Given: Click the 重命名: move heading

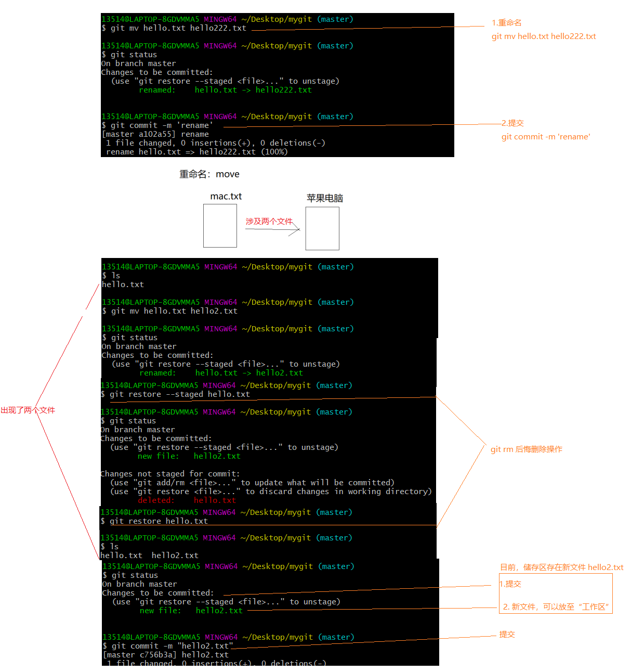Looking at the screenshot, I should [209, 174].
